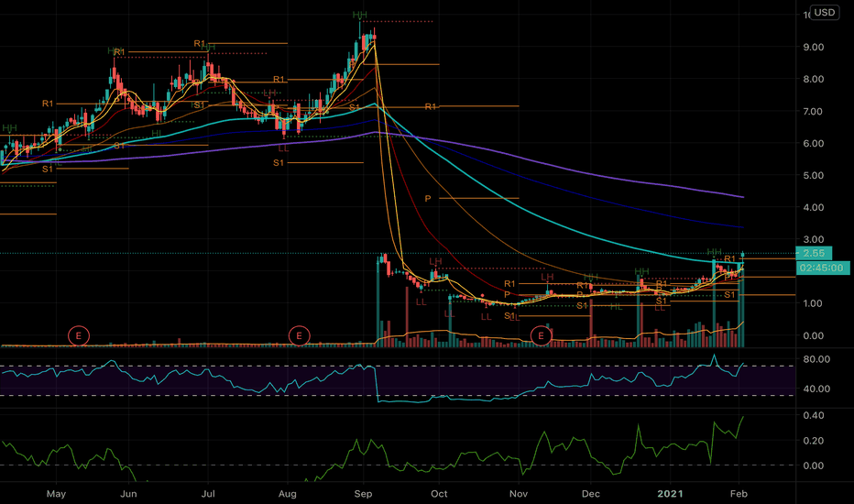This screenshot has height=504, width=854.
Task: Click the 8.00 price scale value
Action: 813,79
